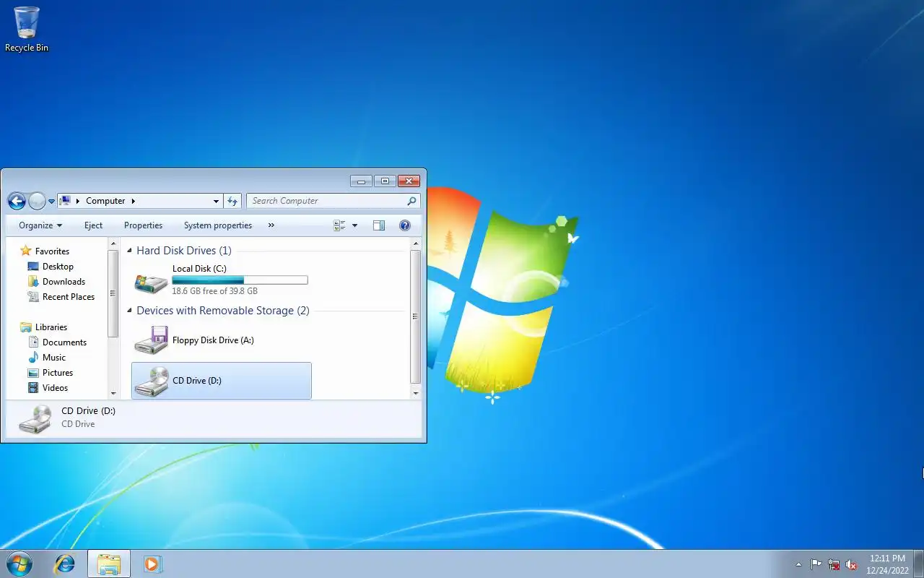Open Recent Places
Viewport: 924px width, 578px height.
69,297
